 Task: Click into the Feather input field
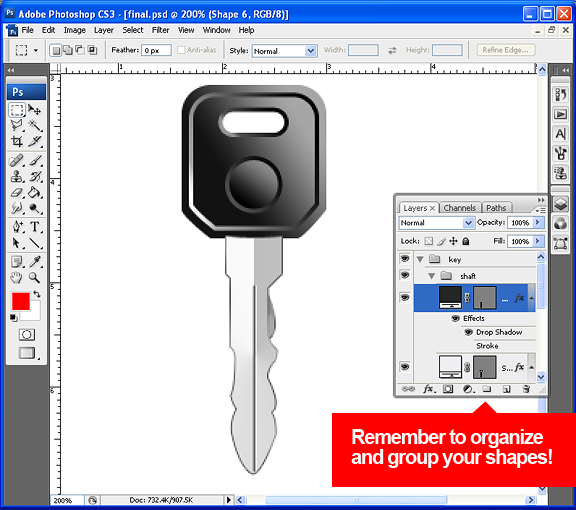[x=156, y=50]
